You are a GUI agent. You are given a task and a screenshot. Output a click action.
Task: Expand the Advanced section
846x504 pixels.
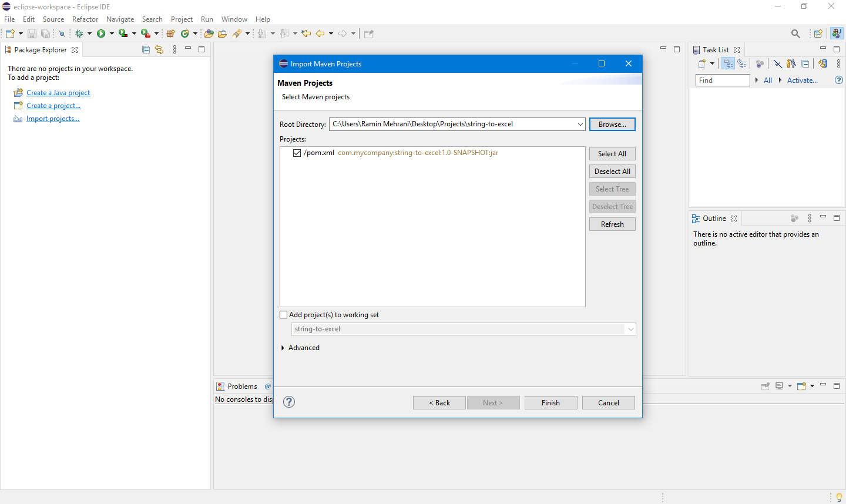(x=283, y=348)
